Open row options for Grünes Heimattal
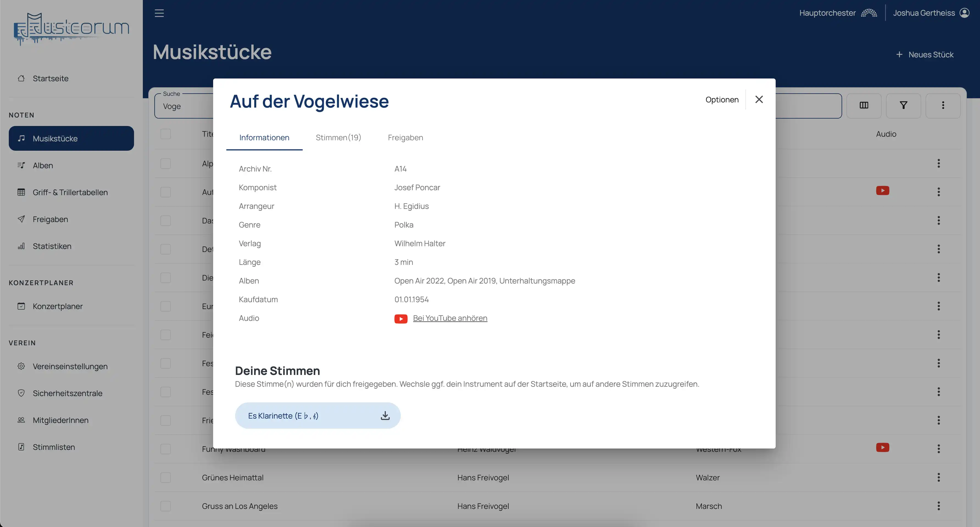 tap(938, 478)
